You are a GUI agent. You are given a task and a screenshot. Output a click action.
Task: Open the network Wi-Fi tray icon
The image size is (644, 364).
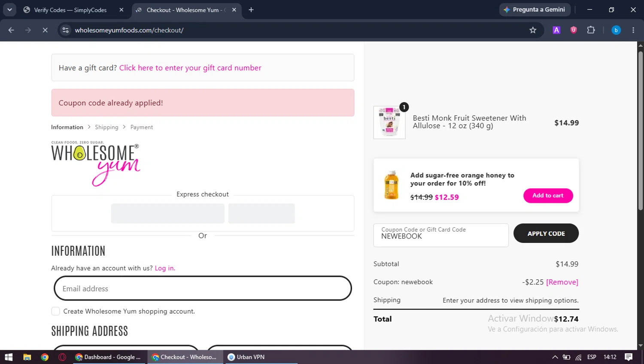tap(579, 357)
